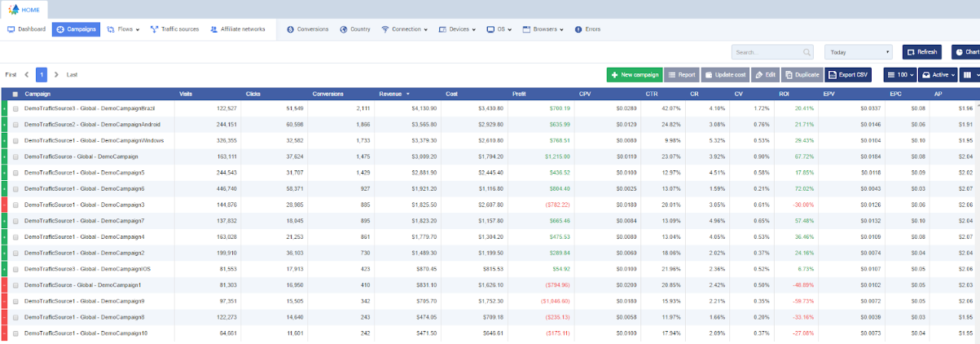Click the previous page arrow

(27, 74)
